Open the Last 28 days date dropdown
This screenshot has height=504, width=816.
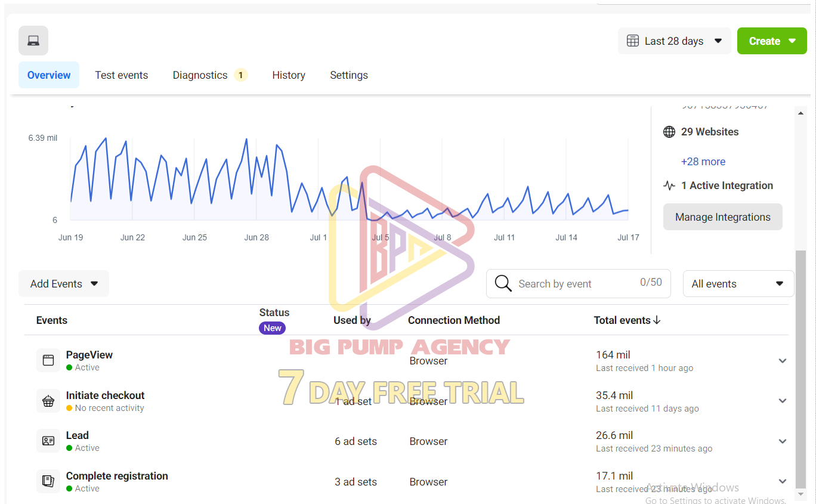click(674, 41)
